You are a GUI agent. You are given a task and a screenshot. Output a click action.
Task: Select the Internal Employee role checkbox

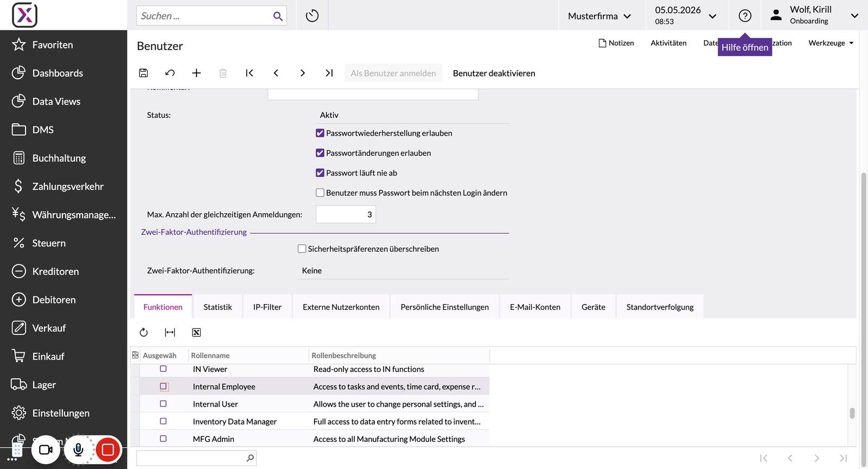coord(163,386)
